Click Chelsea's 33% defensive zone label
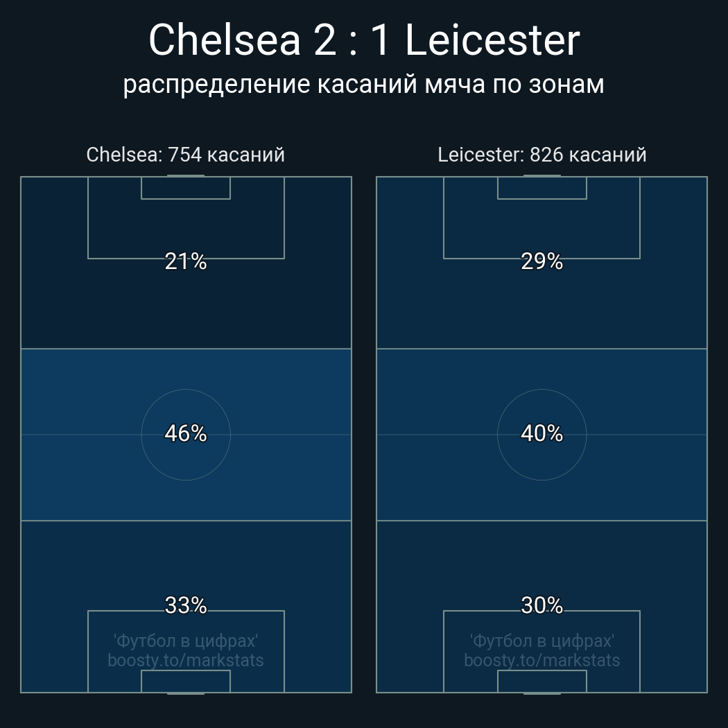728x728 pixels. pos(186,605)
